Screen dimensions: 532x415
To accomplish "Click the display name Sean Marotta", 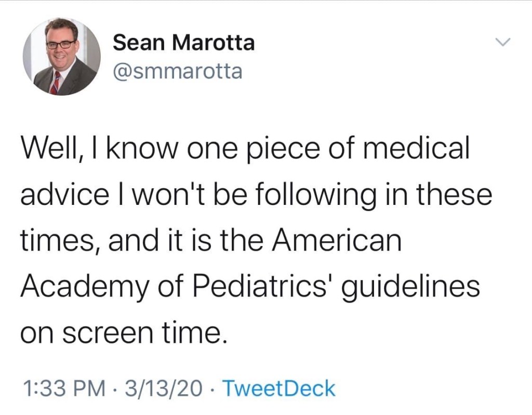I will (x=184, y=42).
